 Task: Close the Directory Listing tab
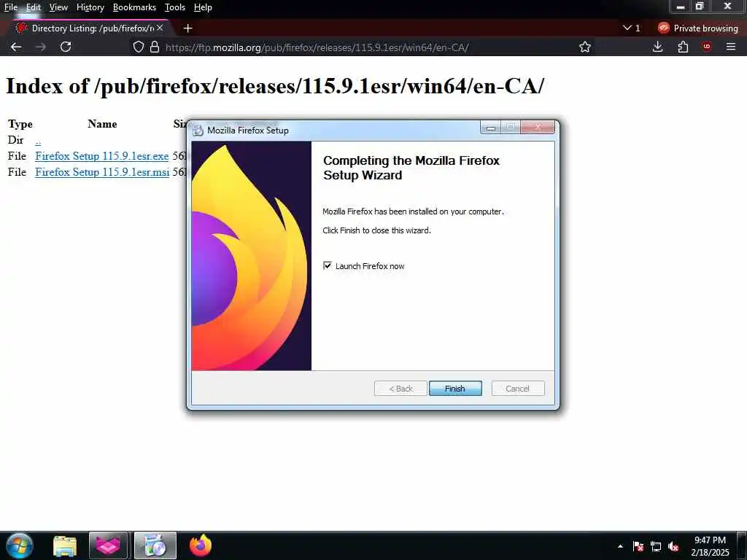click(160, 28)
